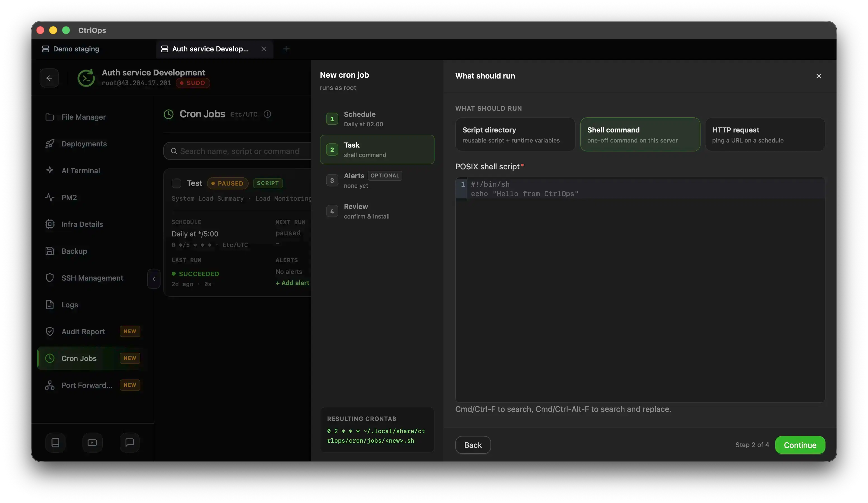
Task: Click the Test job name
Action: (194, 183)
